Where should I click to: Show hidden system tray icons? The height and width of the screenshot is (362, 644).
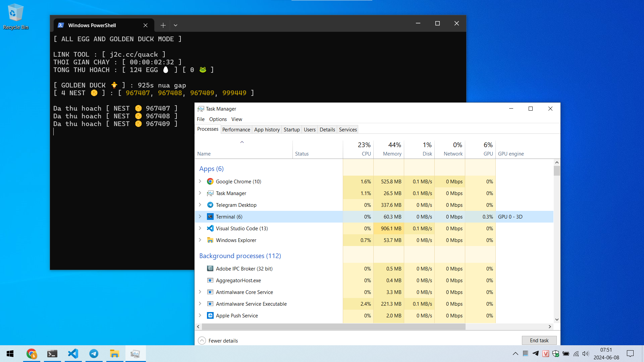click(516, 354)
